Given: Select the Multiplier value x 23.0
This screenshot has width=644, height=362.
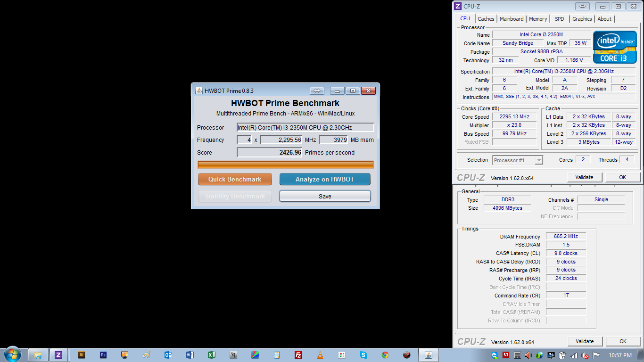Looking at the screenshot, I should (x=515, y=125).
